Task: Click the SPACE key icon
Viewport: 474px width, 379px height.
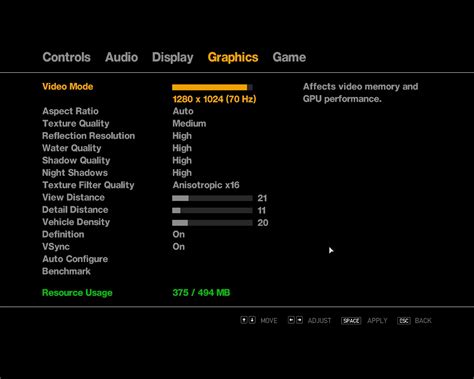Action: coord(351,321)
